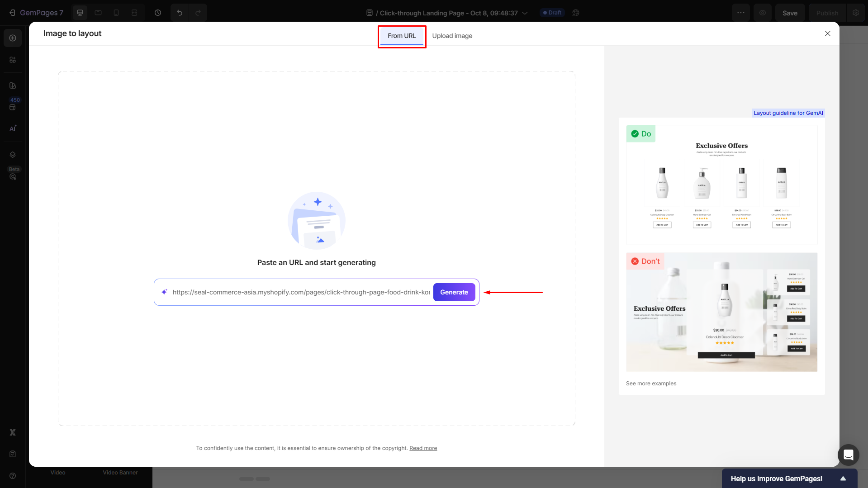
Task: Select Video Banner element behind dialog
Action: (x=120, y=473)
